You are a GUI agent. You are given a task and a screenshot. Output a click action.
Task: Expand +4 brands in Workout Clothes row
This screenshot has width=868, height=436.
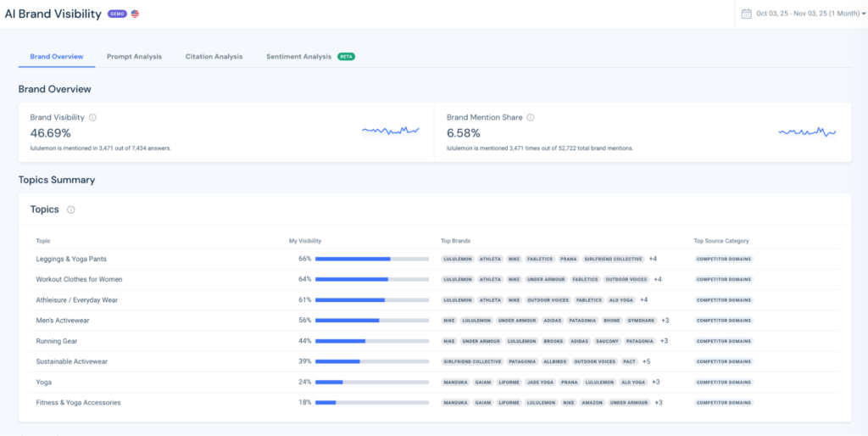coord(658,279)
